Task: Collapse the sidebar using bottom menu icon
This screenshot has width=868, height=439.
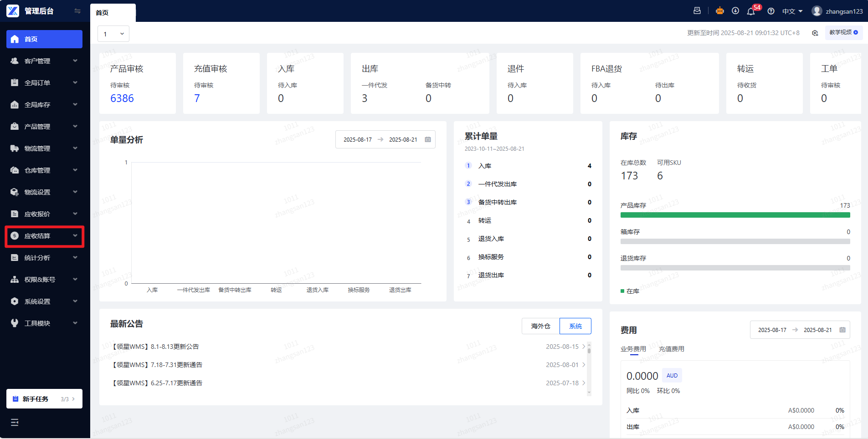Action: pos(15,422)
